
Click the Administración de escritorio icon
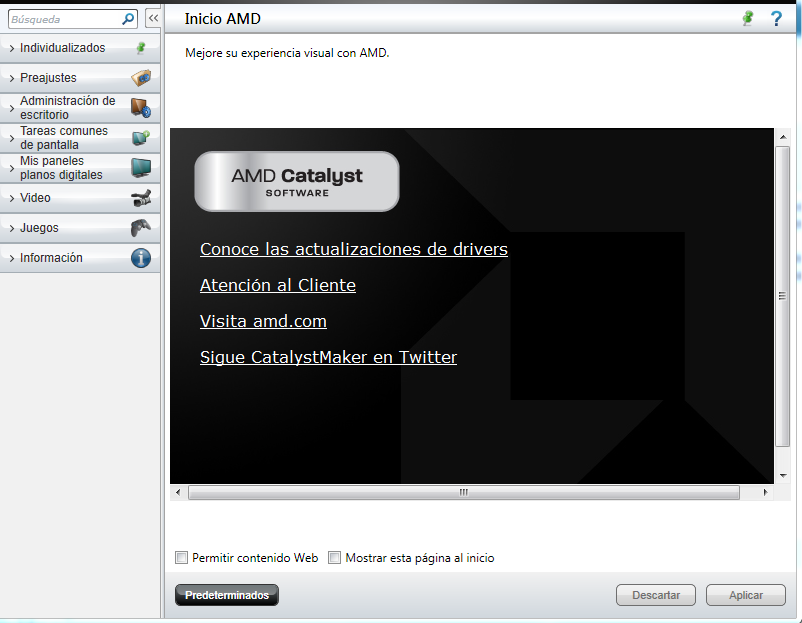coord(141,108)
